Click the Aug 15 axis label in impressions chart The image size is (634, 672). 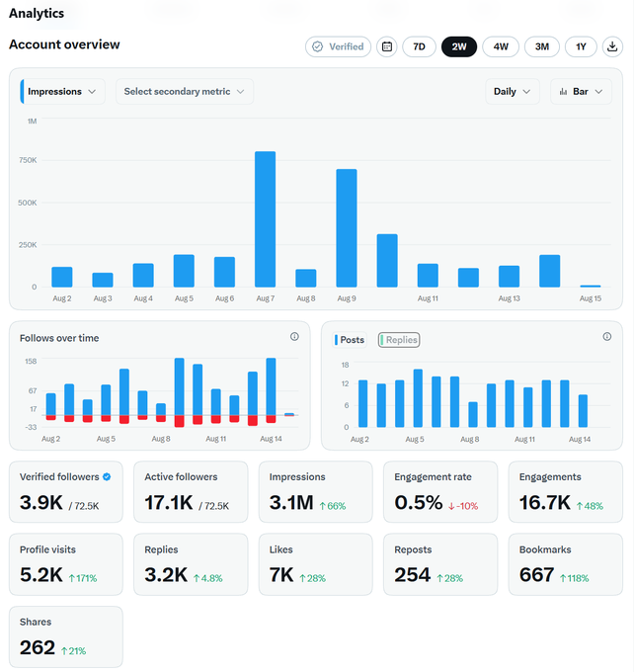[x=591, y=298]
